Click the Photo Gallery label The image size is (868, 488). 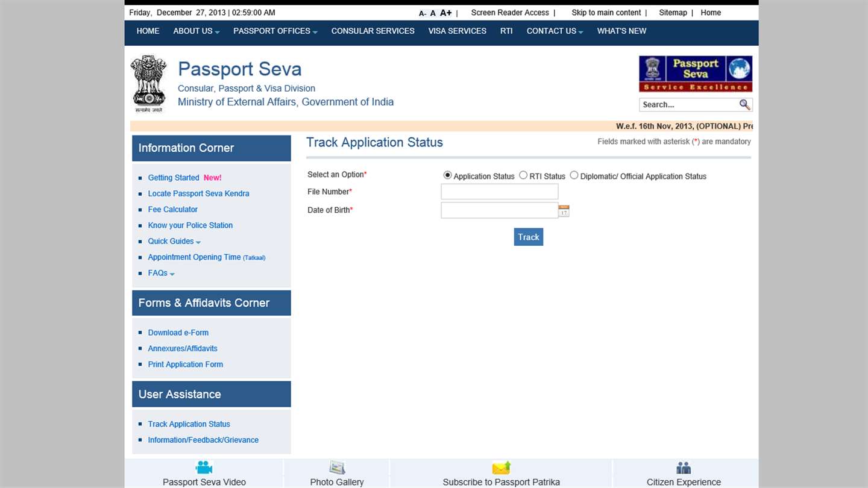tap(337, 482)
